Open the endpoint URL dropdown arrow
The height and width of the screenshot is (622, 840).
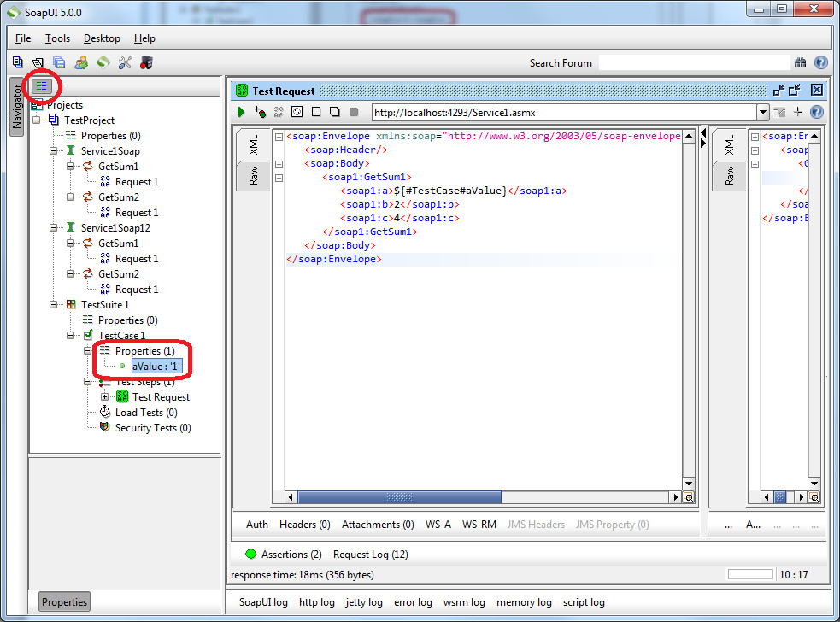(x=763, y=113)
